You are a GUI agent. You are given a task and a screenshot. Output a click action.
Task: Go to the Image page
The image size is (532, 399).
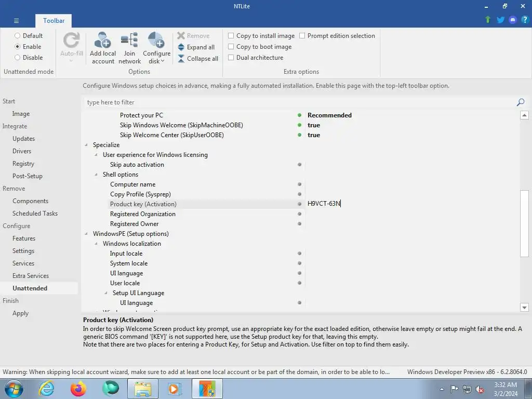click(21, 114)
